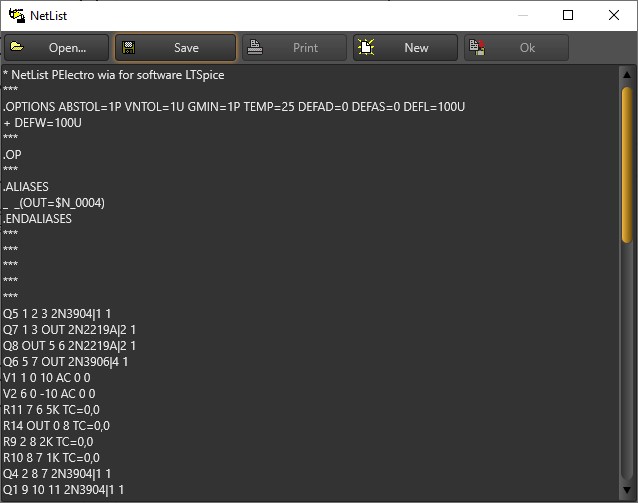The image size is (638, 503).
Task: Click the scrollbar up arrow
Action: 628,75
